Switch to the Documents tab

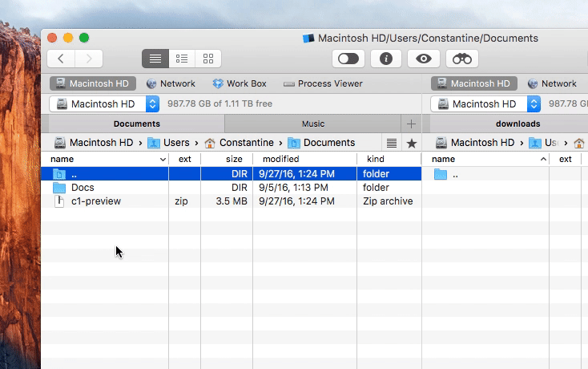point(137,124)
